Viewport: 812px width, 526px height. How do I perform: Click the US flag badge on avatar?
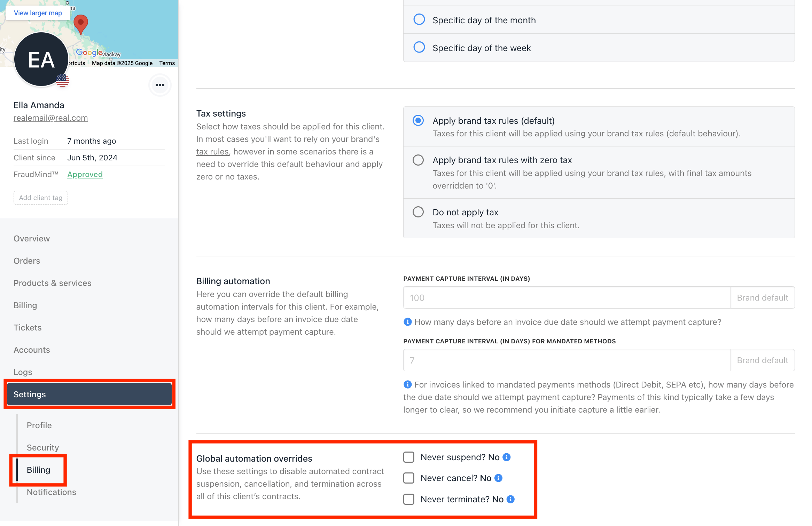pos(63,80)
